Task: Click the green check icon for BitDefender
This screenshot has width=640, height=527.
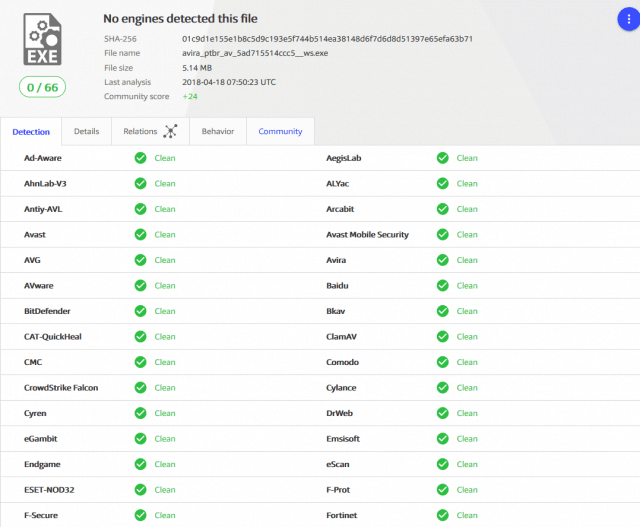Action: coord(140,311)
